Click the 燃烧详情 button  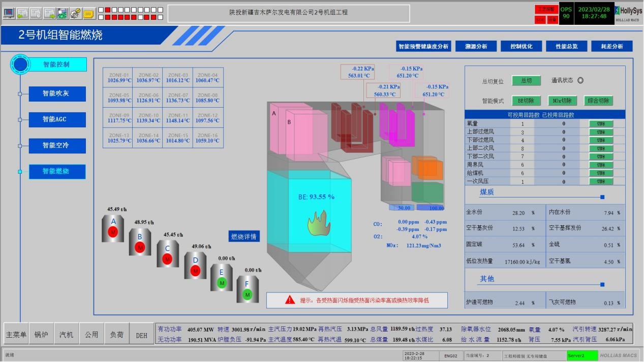click(244, 237)
